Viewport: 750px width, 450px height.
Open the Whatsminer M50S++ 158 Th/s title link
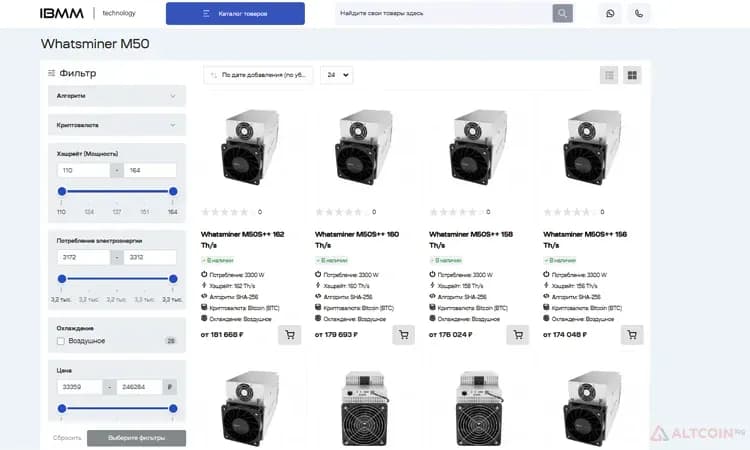click(471, 240)
